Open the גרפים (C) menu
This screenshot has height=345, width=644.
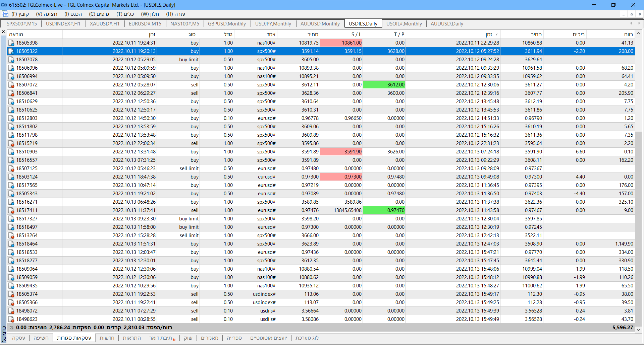click(99, 14)
